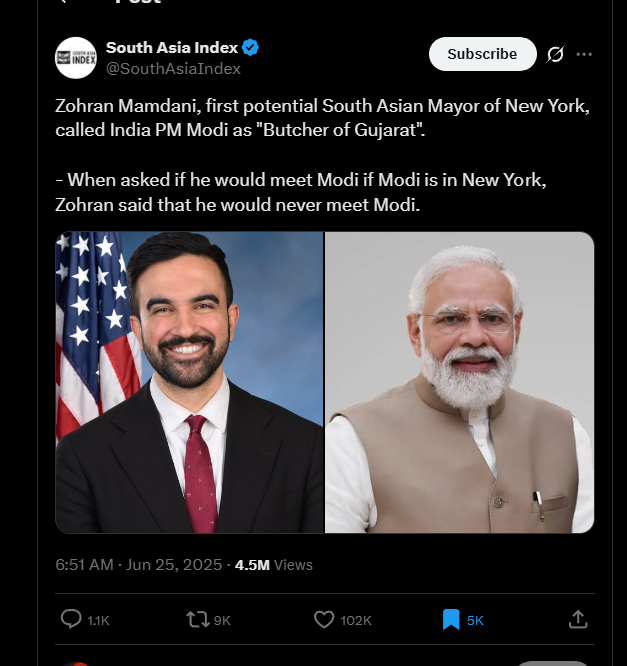The width and height of the screenshot is (627, 666).
Task: Click the reply speech bubble icon
Action: [71, 620]
